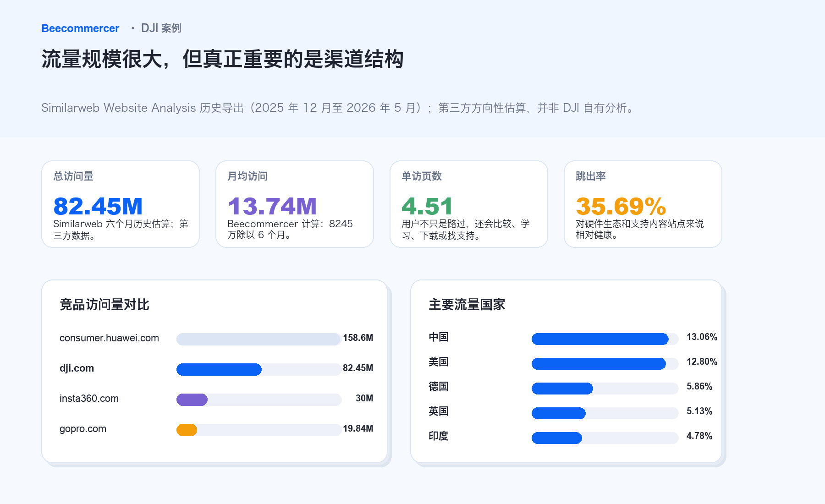Click the 30M value
825x504 pixels.
(364, 399)
